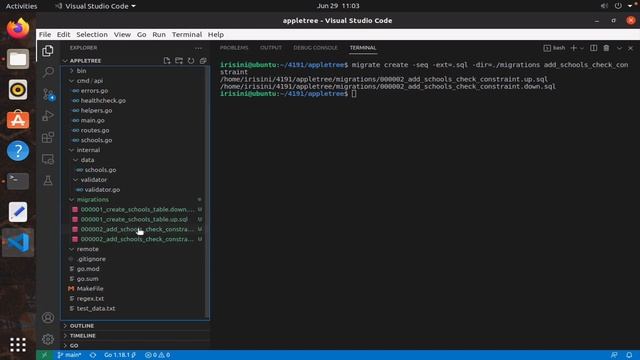This screenshot has width=640, height=360.
Task: Open the Testing flask view
Action: click(48, 180)
